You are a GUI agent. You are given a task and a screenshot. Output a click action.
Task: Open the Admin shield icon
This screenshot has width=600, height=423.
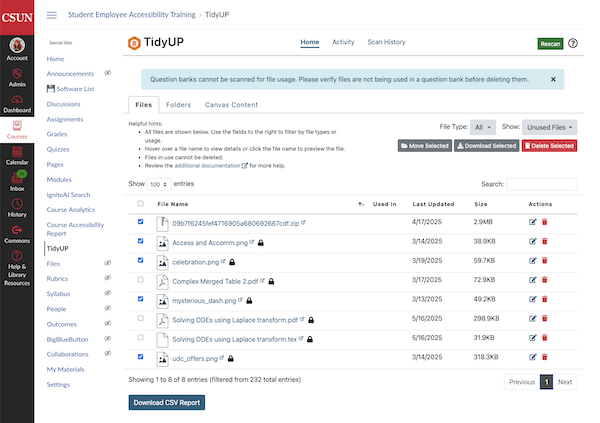click(17, 73)
